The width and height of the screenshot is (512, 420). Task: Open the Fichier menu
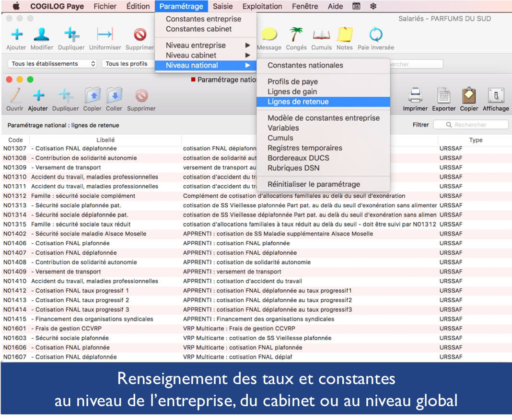(x=105, y=6)
